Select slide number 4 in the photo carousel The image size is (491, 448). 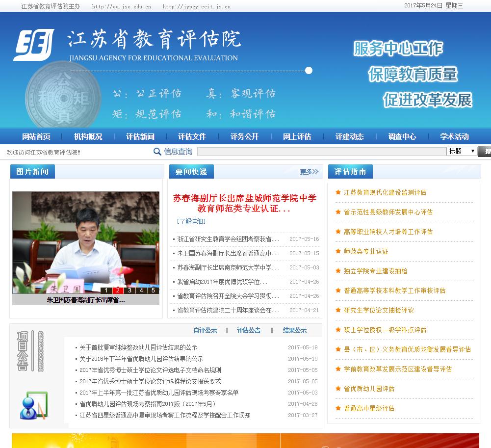tap(141, 290)
